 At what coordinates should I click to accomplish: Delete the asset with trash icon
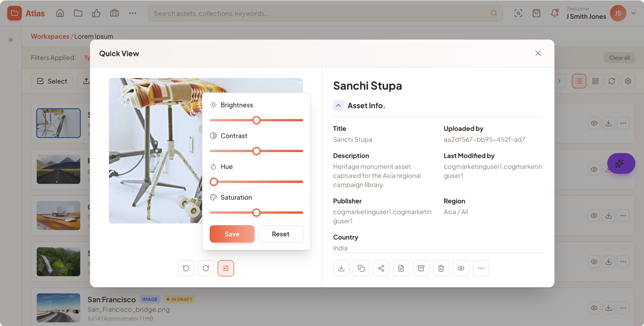441,268
